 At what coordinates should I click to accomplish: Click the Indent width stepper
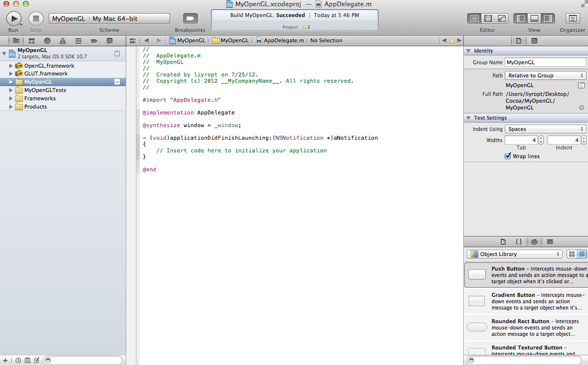[x=584, y=140]
